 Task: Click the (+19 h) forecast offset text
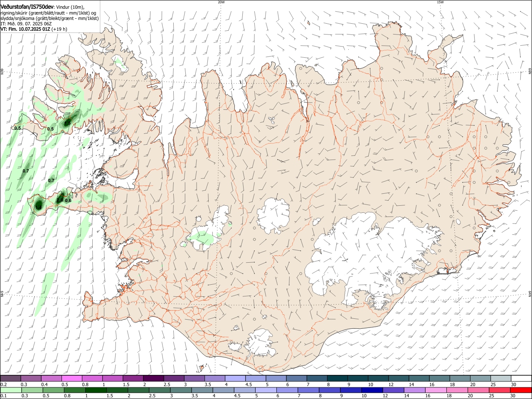60,29
